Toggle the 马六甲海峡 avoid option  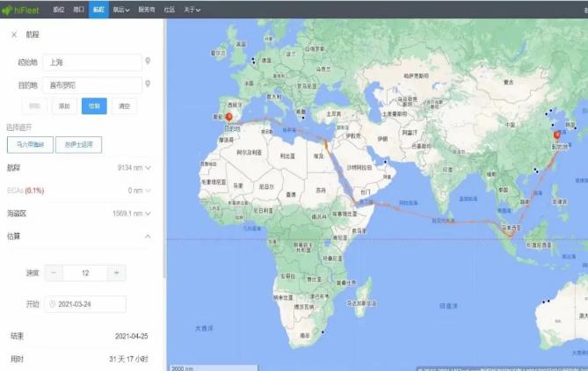(30, 144)
